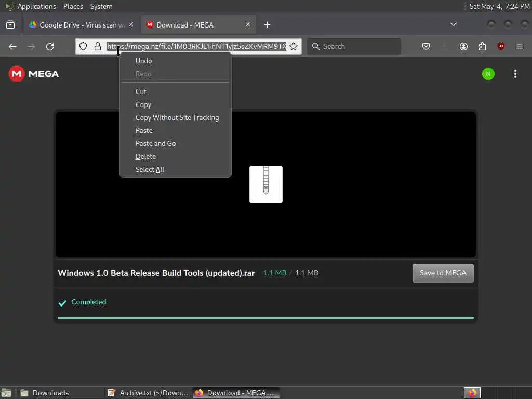Expand the list all tabs chevron
Screen dimensions: 532x399
453,24
